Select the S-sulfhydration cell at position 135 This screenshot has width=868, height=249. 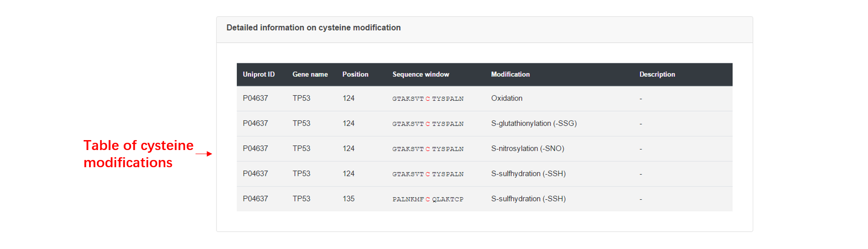click(528, 199)
